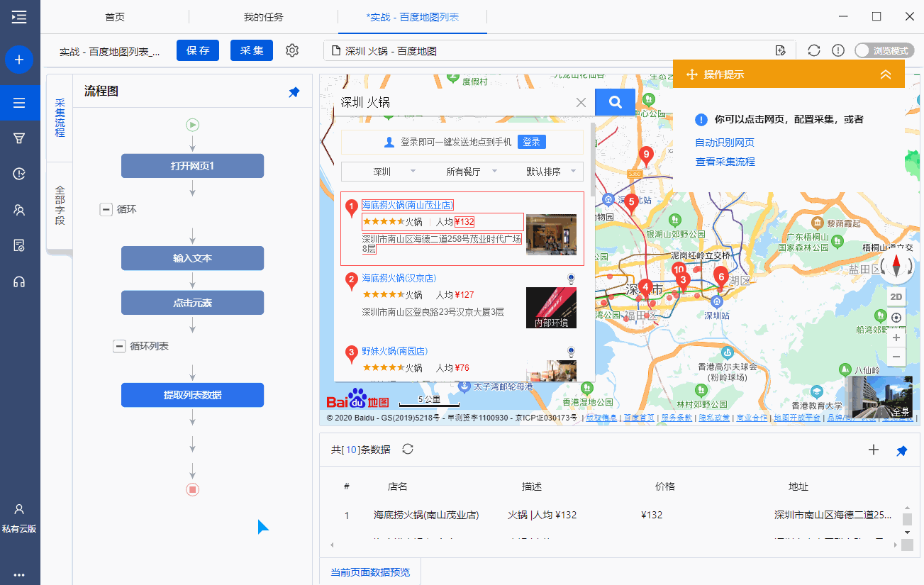
Task: Zoom out on the map
Action: [x=896, y=356]
